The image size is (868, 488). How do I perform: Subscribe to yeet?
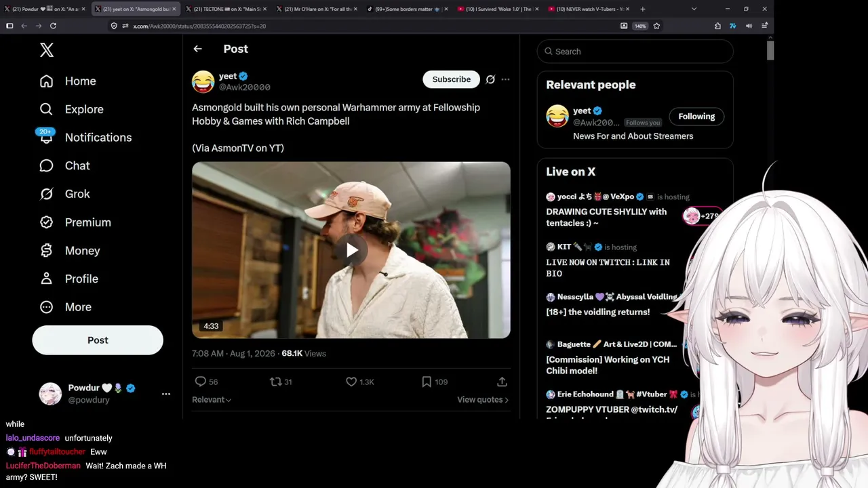451,79
